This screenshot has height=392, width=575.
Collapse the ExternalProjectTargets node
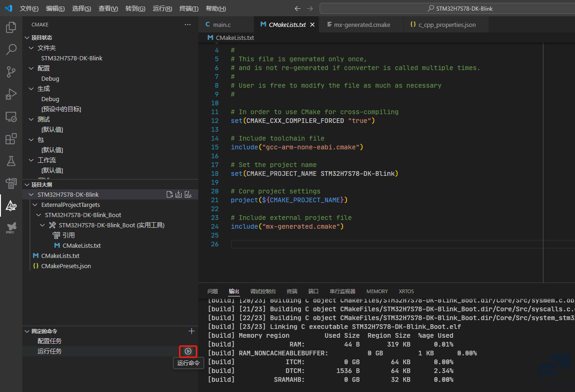[35, 205]
